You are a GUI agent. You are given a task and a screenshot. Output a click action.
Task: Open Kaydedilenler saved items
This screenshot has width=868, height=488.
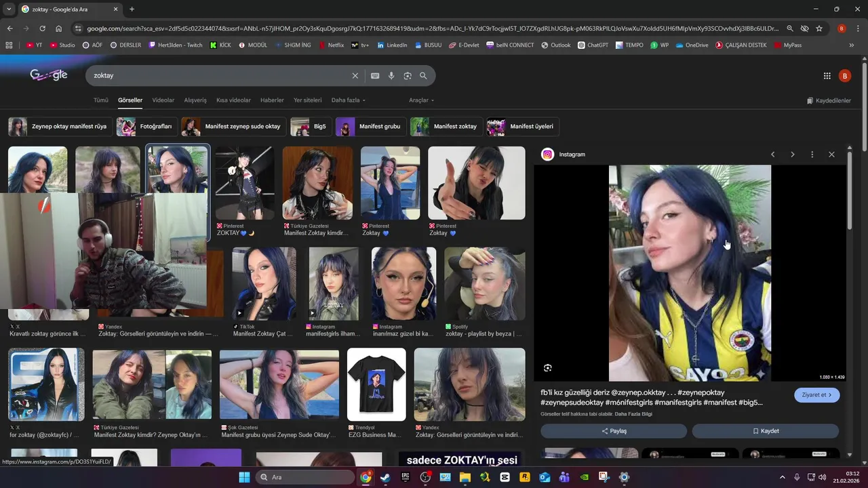point(829,100)
